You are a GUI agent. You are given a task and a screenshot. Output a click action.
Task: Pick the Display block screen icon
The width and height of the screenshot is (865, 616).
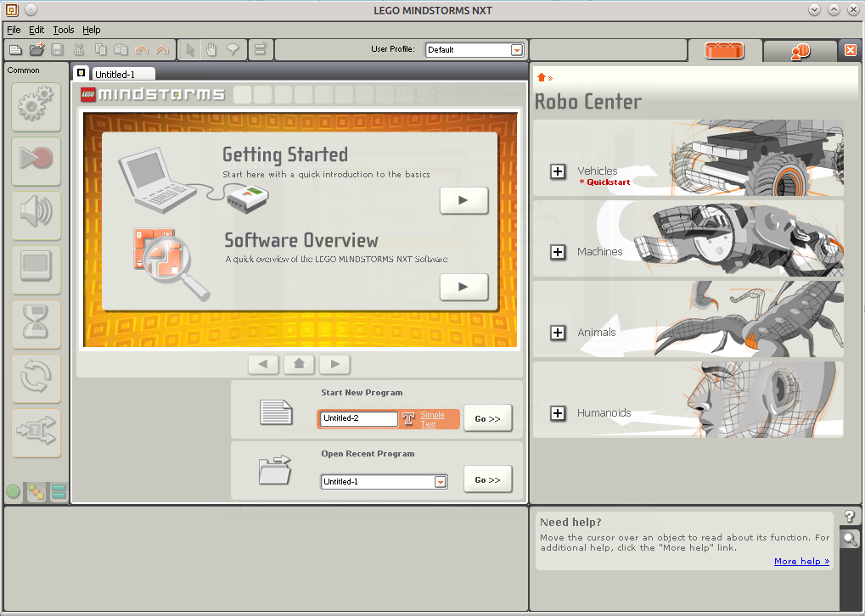coord(37,269)
